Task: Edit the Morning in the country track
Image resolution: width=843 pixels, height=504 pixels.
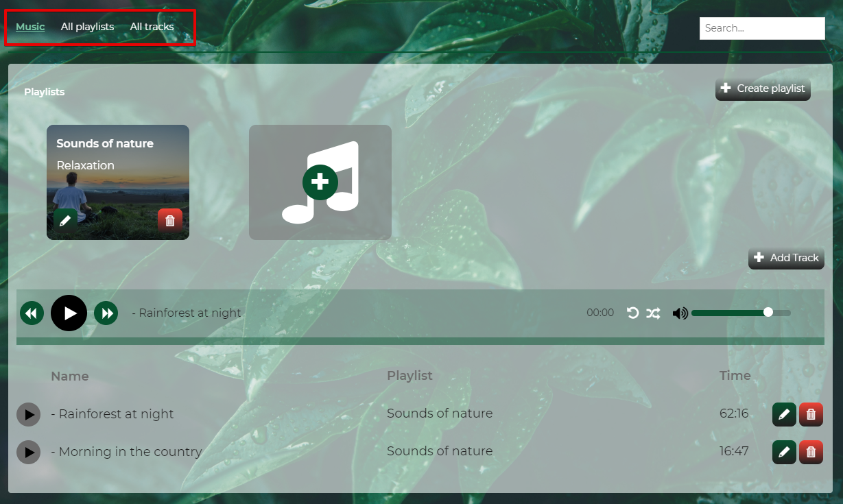Action: [784, 452]
